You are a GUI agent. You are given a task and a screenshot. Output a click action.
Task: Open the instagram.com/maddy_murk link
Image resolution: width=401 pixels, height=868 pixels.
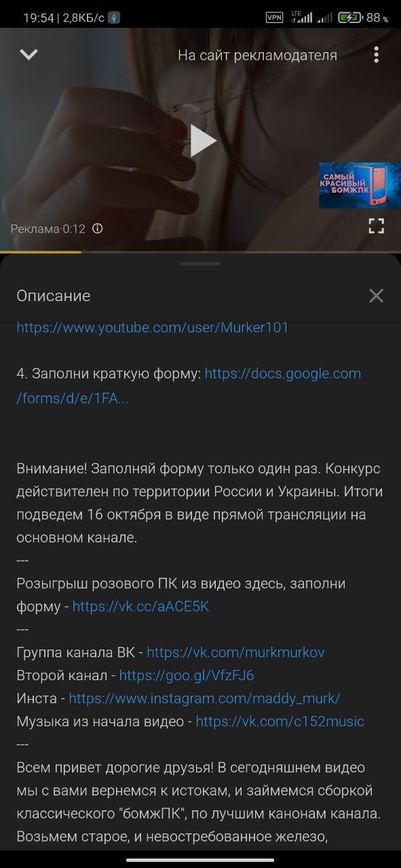[204, 698]
